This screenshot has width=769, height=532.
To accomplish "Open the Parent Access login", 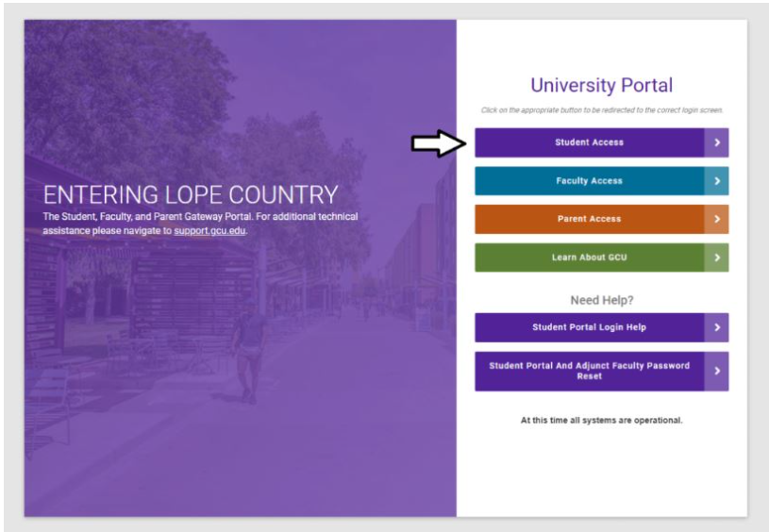I will 601,219.
